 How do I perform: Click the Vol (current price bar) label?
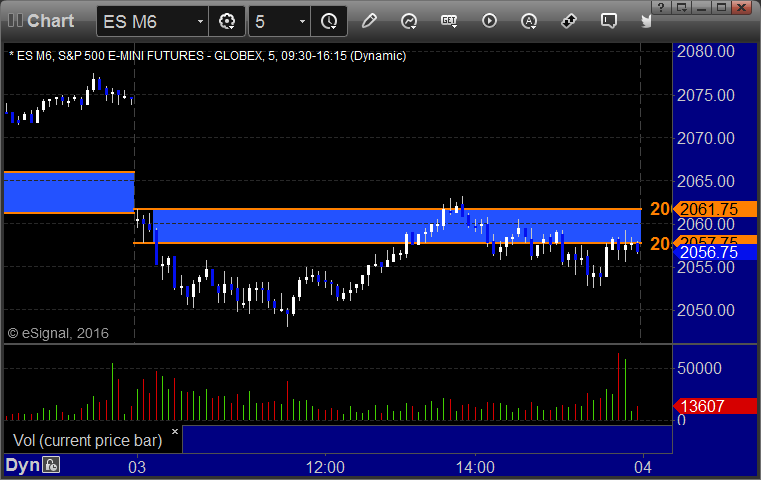point(88,440)
